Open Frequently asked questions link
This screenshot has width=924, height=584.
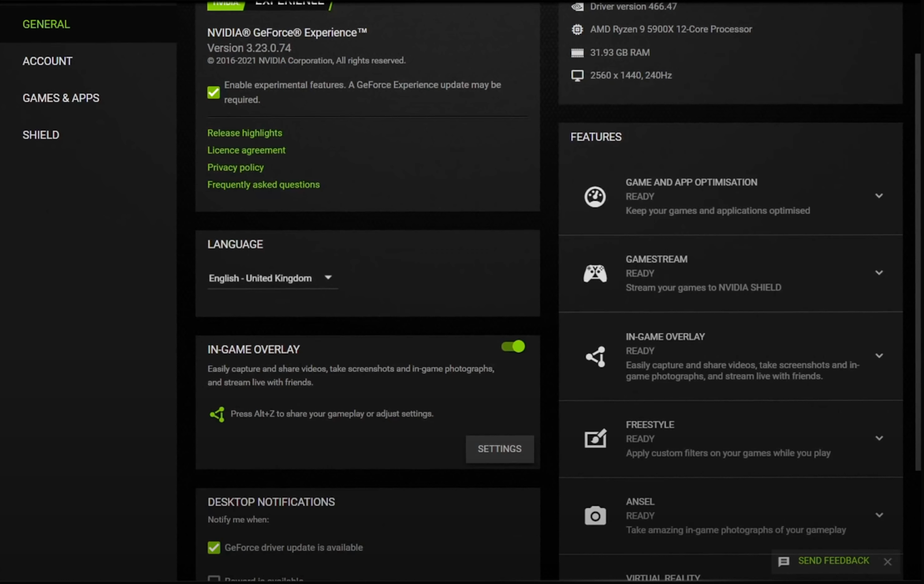263,185
